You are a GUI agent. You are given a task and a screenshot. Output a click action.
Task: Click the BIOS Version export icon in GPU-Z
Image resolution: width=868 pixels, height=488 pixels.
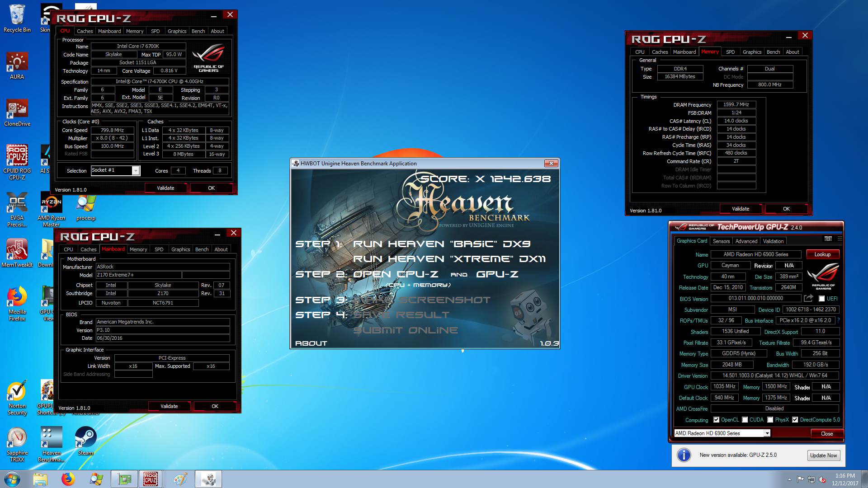click(809, 298)
